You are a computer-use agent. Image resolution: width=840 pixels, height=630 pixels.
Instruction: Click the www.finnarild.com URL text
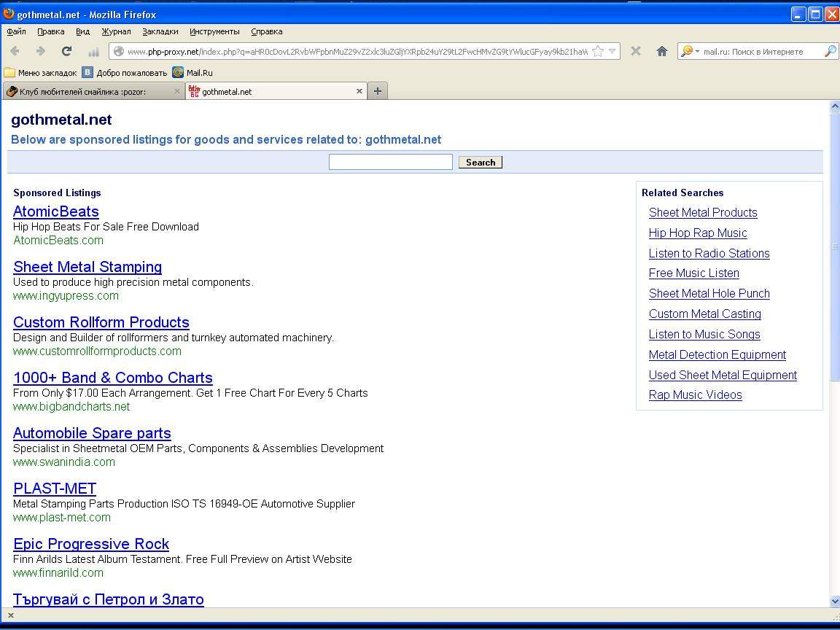click(58, 572)
